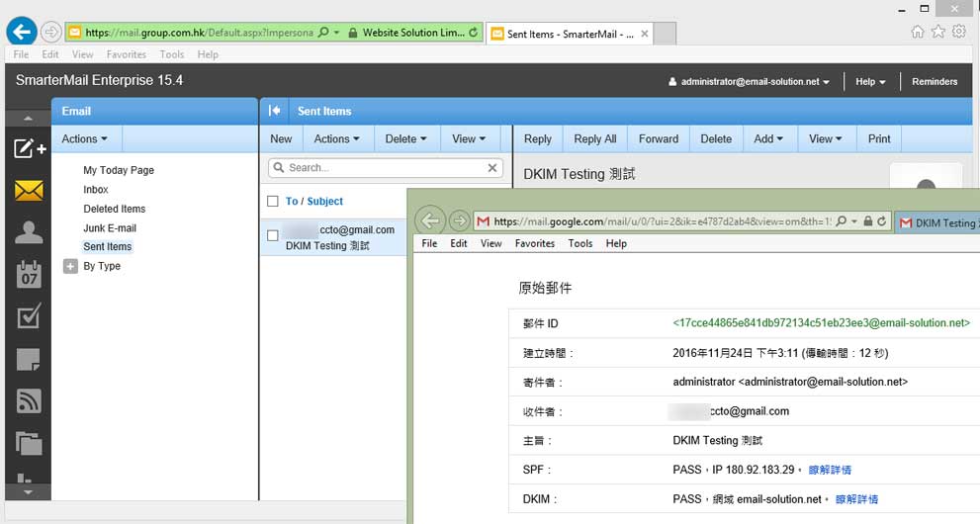
Task: Switch to DKIM Testing tab in Gmail window
Action: [937, 223]
